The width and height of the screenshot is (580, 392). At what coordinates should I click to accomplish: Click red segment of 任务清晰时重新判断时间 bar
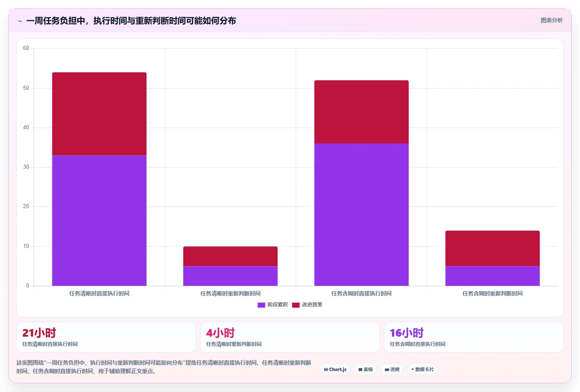(230, 256)
